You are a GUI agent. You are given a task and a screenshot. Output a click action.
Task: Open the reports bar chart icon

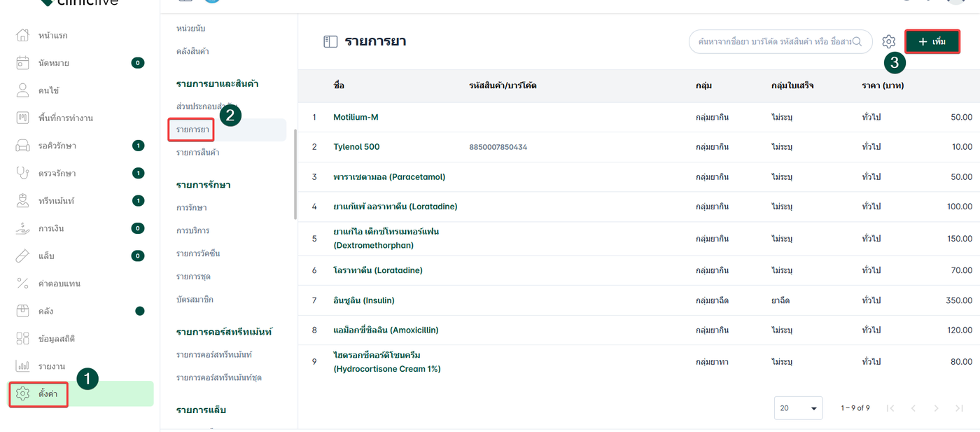tap(22, 366)
